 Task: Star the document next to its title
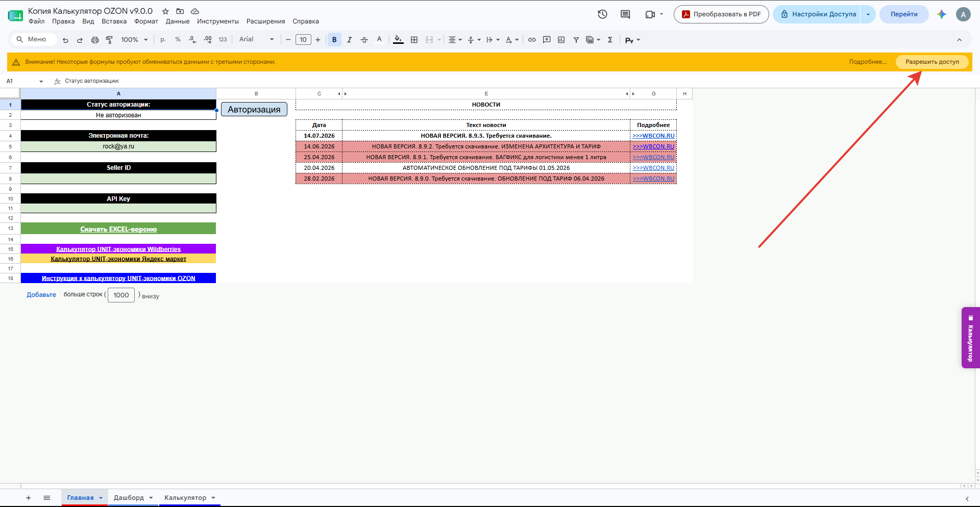point(165,11)
